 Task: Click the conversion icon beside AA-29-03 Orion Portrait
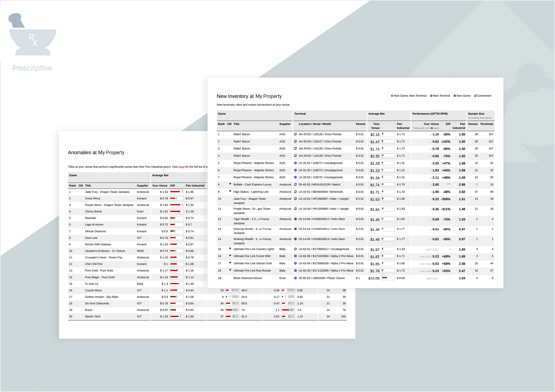(295, 141)
